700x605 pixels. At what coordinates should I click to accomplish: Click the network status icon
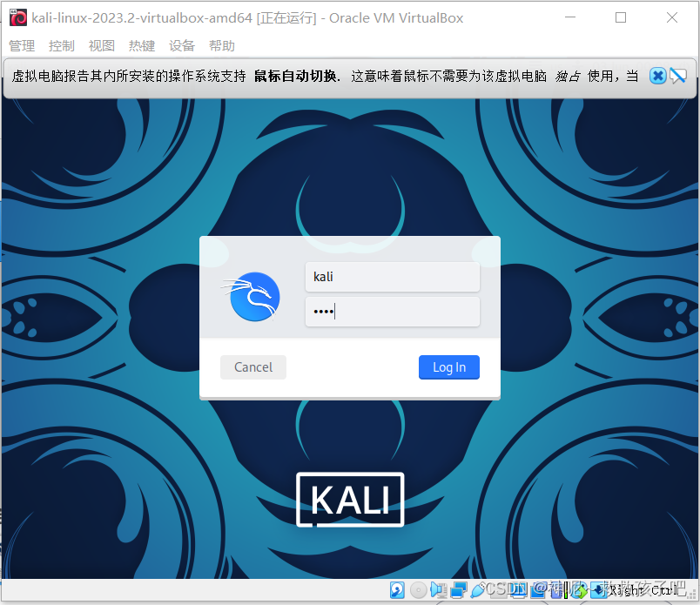[459, 590]
